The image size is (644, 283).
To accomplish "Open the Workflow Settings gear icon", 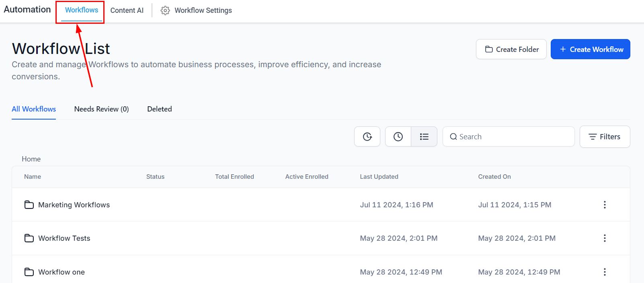I will 165,10.
